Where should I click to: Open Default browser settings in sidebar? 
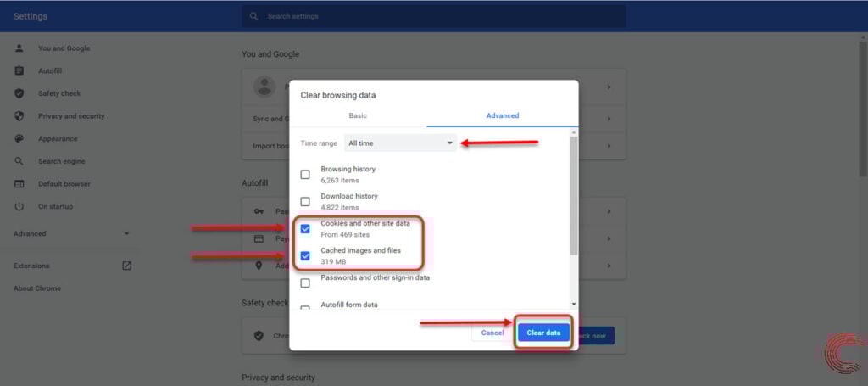pos(64,184)
